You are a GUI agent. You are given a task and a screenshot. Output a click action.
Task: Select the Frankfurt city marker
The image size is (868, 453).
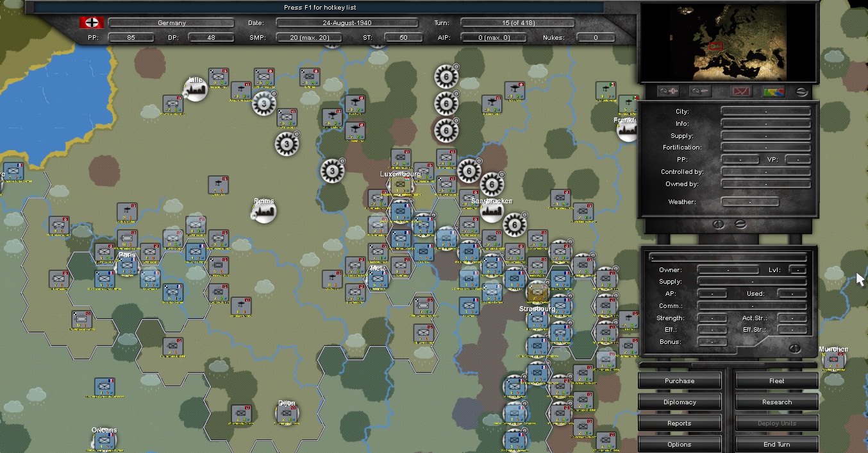point(627,130)
